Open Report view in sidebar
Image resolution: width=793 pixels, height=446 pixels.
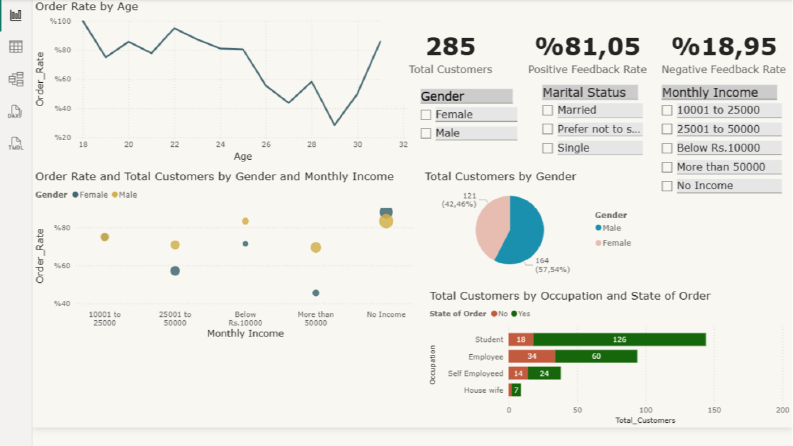coord(16,15)
